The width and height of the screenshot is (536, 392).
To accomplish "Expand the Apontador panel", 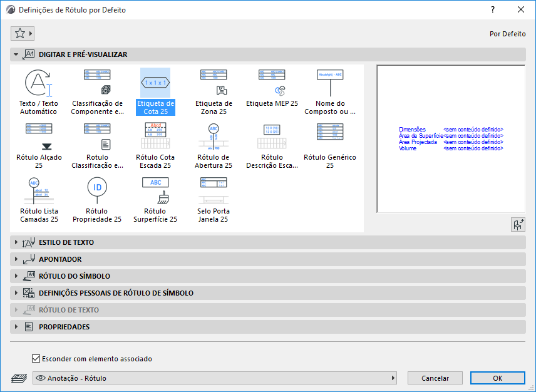I will tap(268, 259).
